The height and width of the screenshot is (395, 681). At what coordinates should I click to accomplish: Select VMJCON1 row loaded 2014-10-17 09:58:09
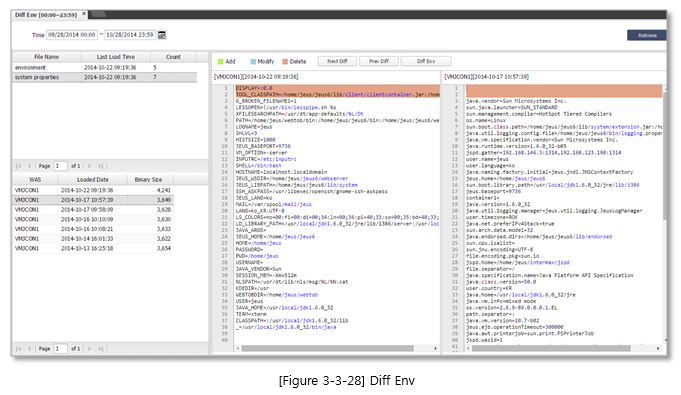(93, 209)
